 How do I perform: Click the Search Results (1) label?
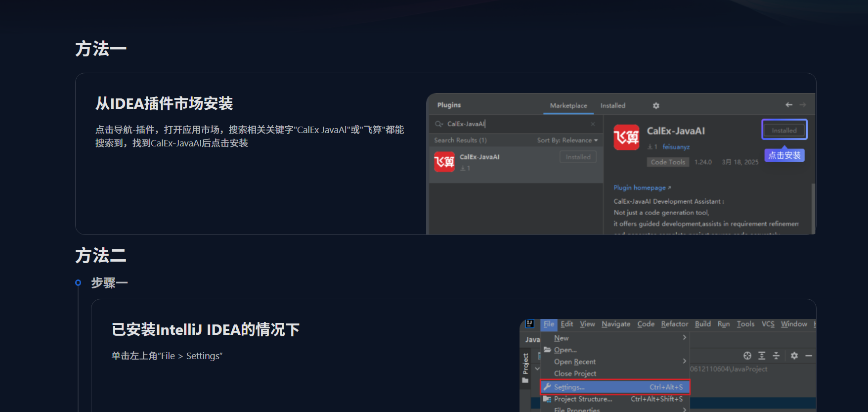(x=460, y=140)
